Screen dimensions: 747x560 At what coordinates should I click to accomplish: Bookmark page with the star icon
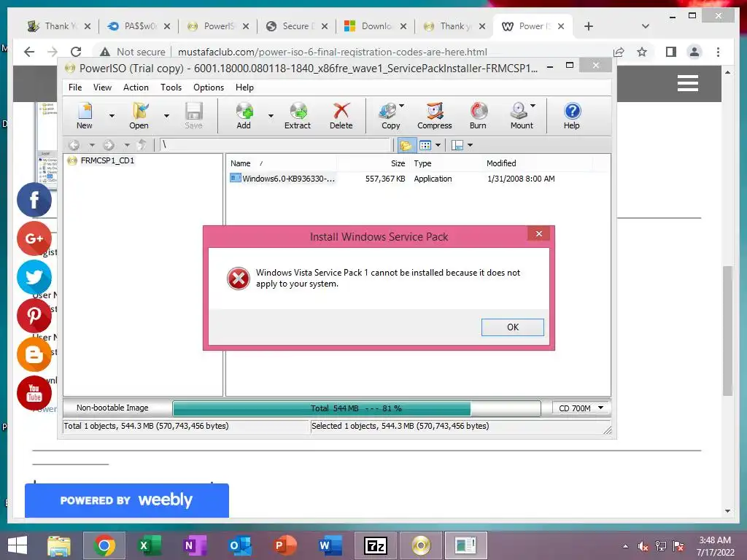(x=642, y=52)
